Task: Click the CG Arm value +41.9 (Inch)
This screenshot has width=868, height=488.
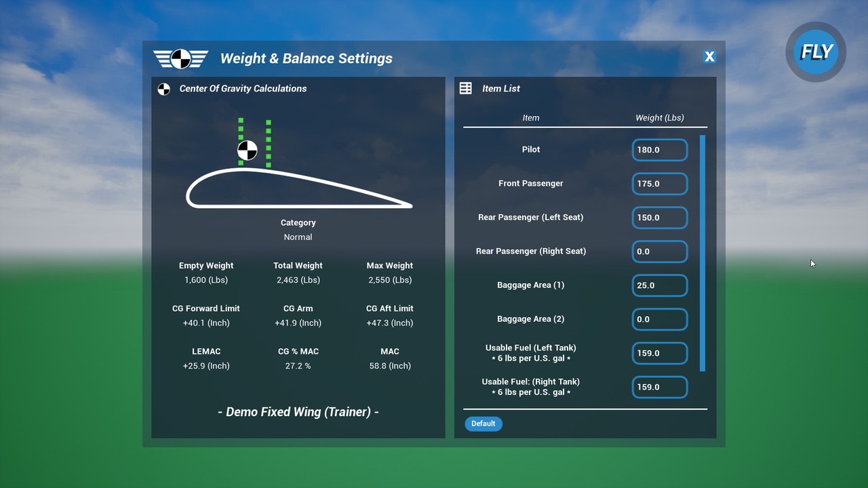Action: pos(298,323)
